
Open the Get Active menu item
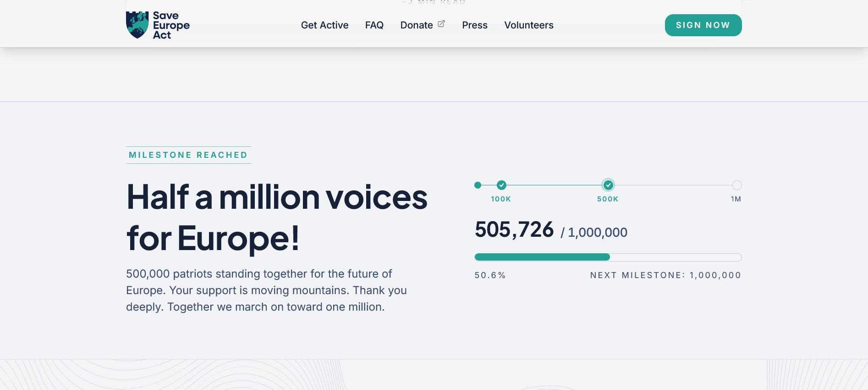(324, 25)
